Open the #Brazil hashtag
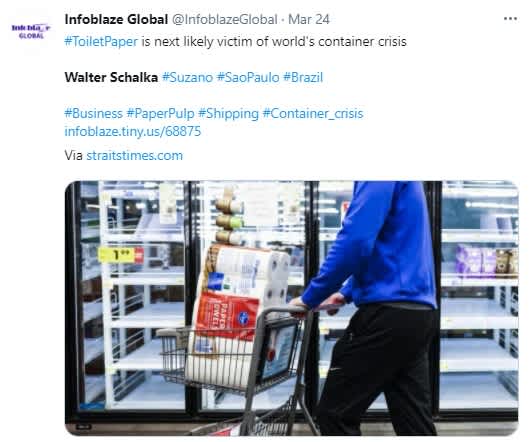 (303, 77)
